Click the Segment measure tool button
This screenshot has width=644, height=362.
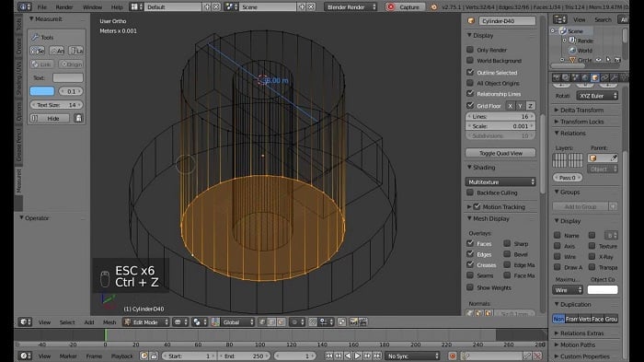[38, 51]
